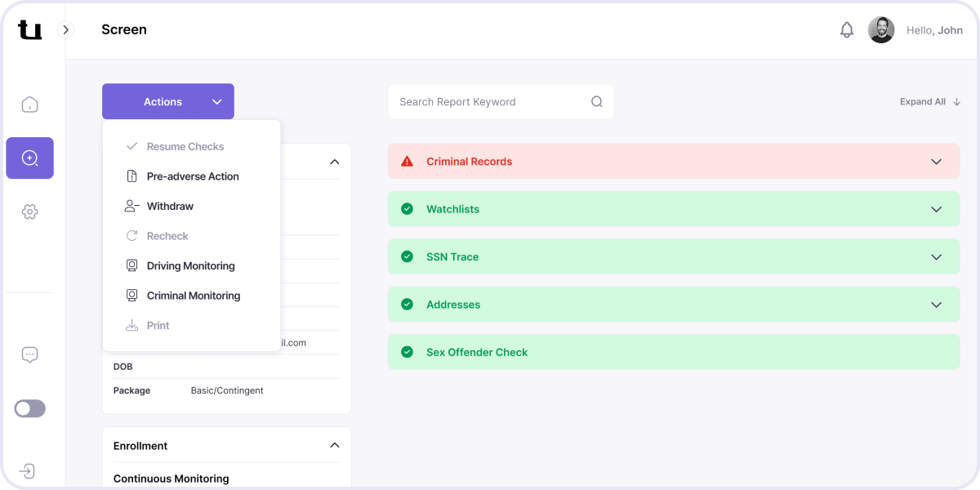Expand the Criminal Records section
980x490 pixels.
[936, 162]
